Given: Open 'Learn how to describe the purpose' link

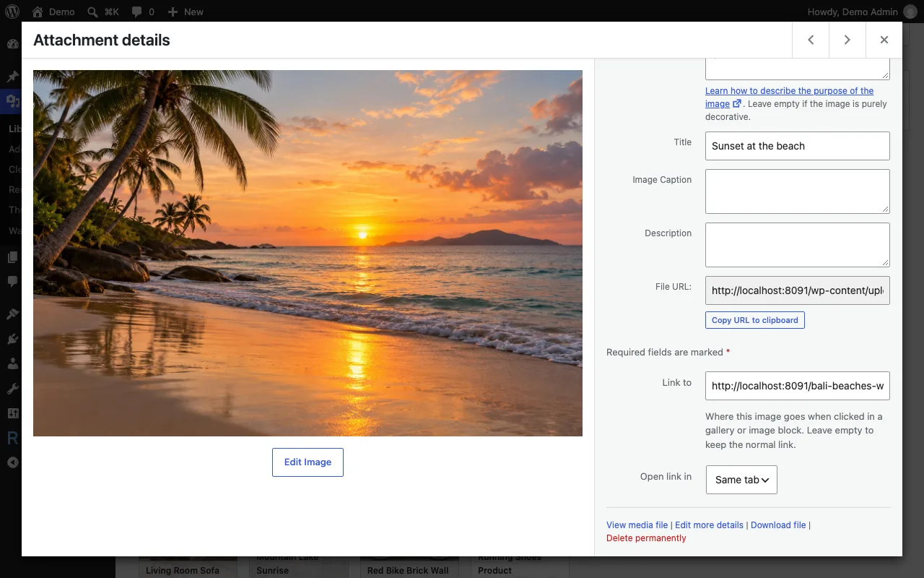Looking at the screenshot, I should coord(789,98).
